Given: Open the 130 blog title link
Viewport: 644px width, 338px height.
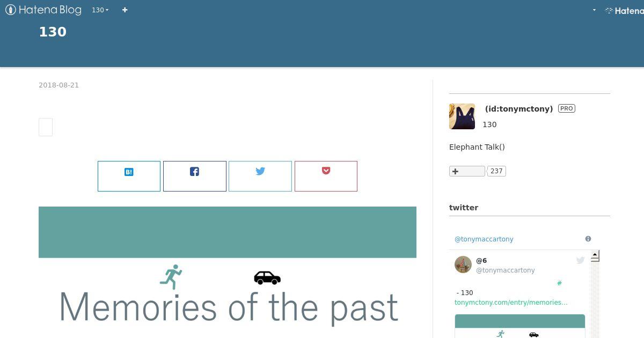Looking at the screenshot, I should point(53,32).
